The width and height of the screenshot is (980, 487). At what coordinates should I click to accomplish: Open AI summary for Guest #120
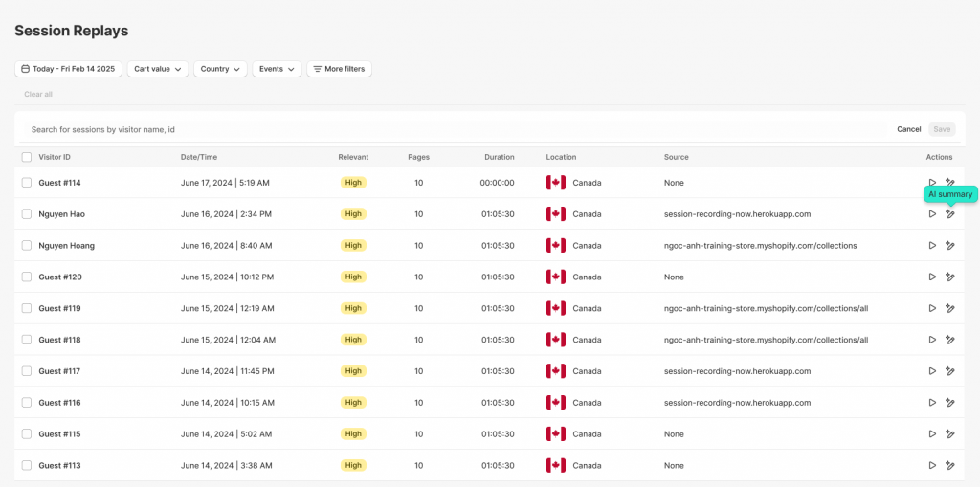tap(949, 277)
